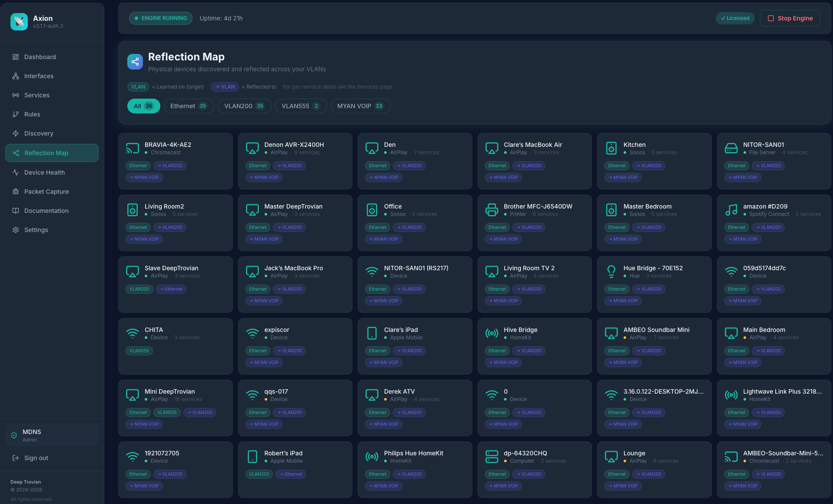The height and width of the screenshot is (504, 833).
Task: Click the Master DeepTrovian device name
Action: (x=293, y=206)
